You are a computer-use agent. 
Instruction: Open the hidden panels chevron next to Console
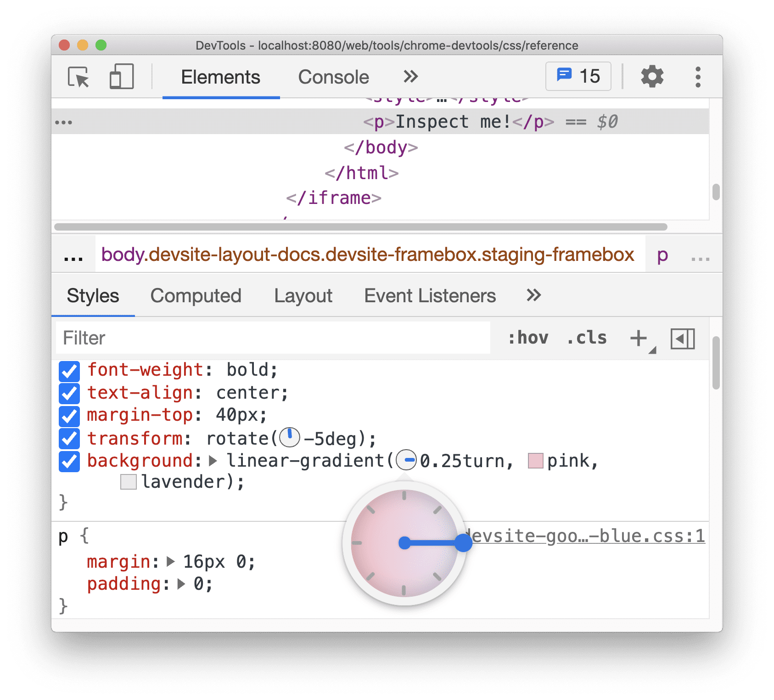410,77
